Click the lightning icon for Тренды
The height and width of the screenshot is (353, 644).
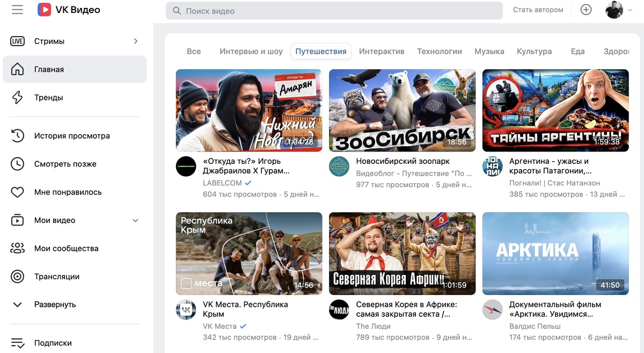(18, 97)
